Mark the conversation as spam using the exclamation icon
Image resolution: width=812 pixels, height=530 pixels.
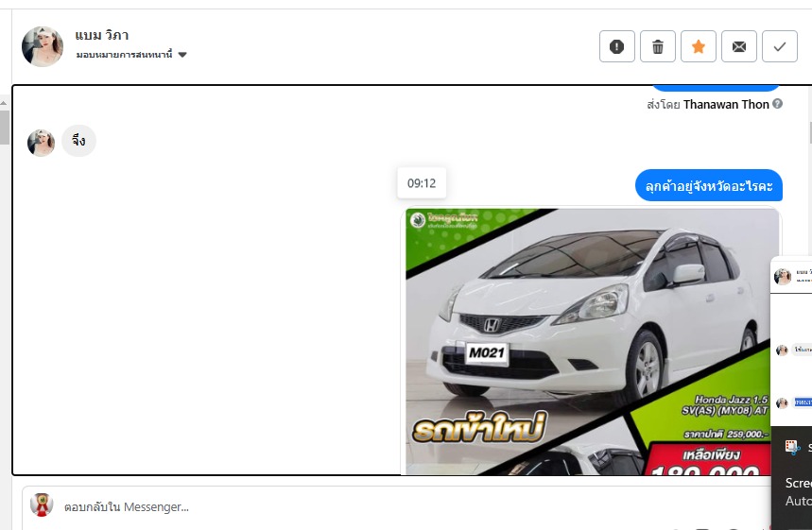tap(616, 46)
